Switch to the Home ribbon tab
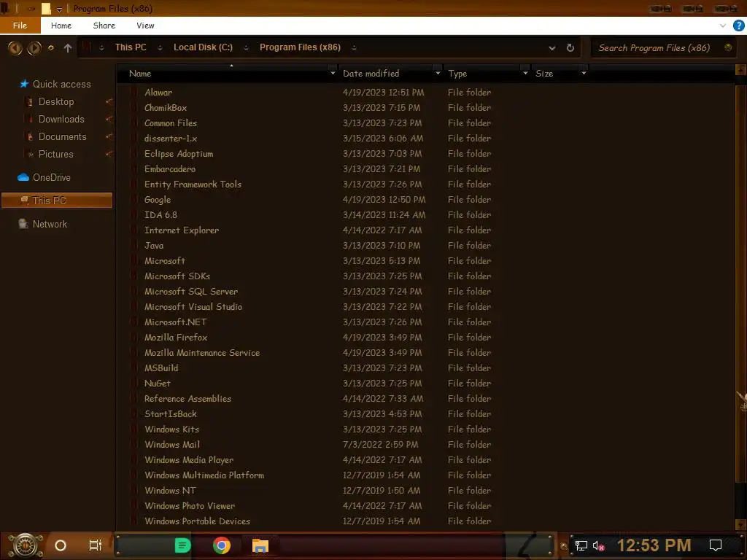Screen dimensions: 747x560 tap(61, 26)
